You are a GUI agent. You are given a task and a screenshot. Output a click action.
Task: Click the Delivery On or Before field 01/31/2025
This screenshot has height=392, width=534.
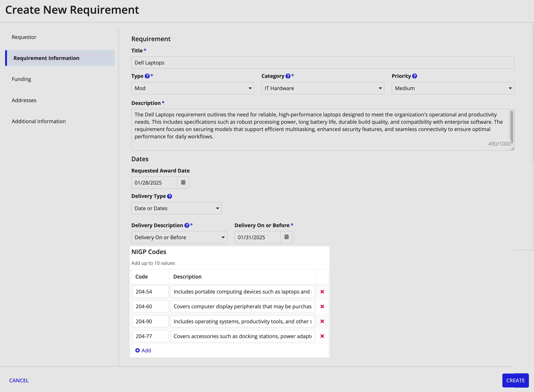(x=258, y=237)
